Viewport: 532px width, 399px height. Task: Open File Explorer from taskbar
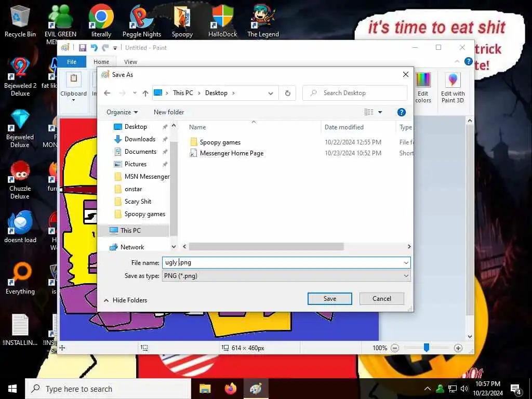tap(205, 389)
